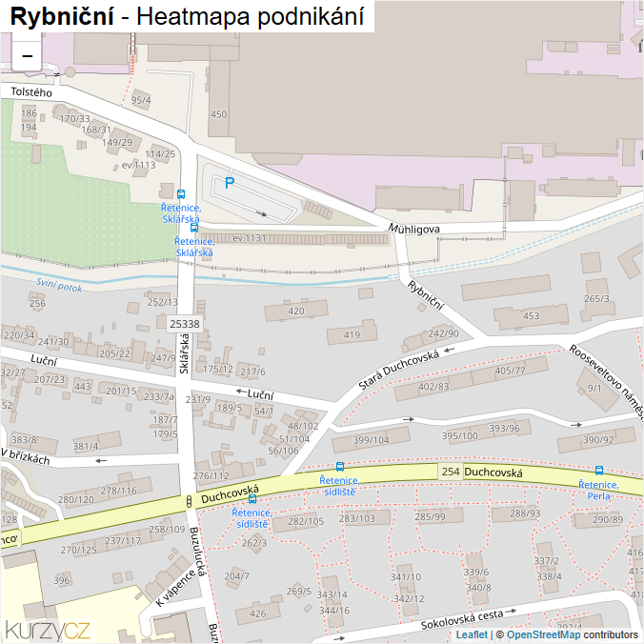
Task: Click building number 419
Action: (x=352, y=334)
